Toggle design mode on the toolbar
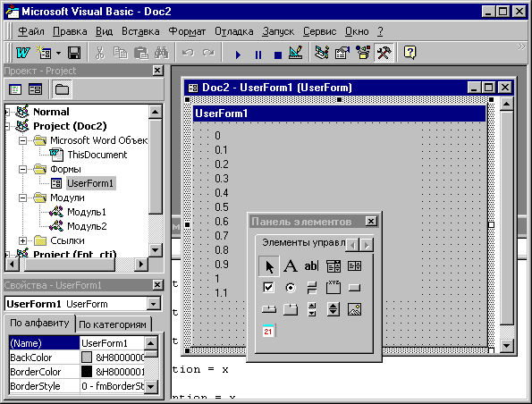The image size is (532, 404). pyautogui.click(x=296, y=53)
